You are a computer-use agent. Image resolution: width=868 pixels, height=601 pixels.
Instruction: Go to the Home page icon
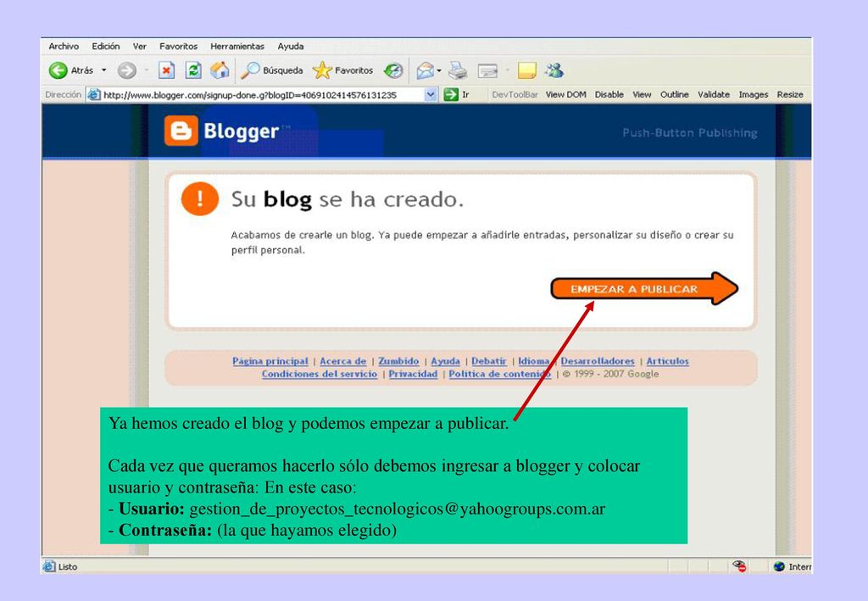tap(220, 70)
